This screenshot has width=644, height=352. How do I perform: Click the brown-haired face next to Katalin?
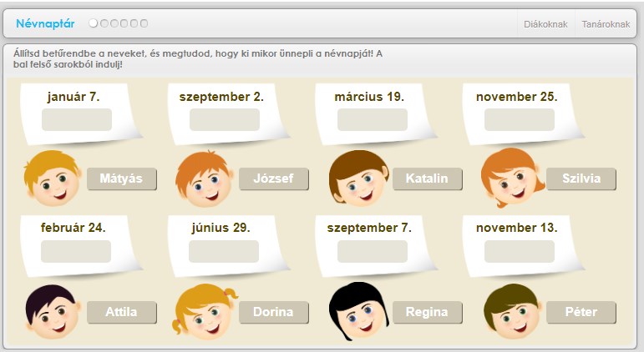coord(357,179)
